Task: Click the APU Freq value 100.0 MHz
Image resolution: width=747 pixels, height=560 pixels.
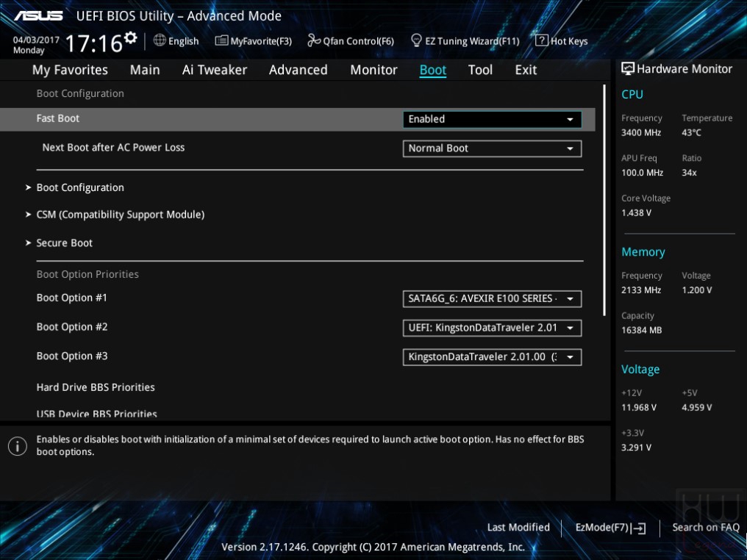Action: click(642, 173)
